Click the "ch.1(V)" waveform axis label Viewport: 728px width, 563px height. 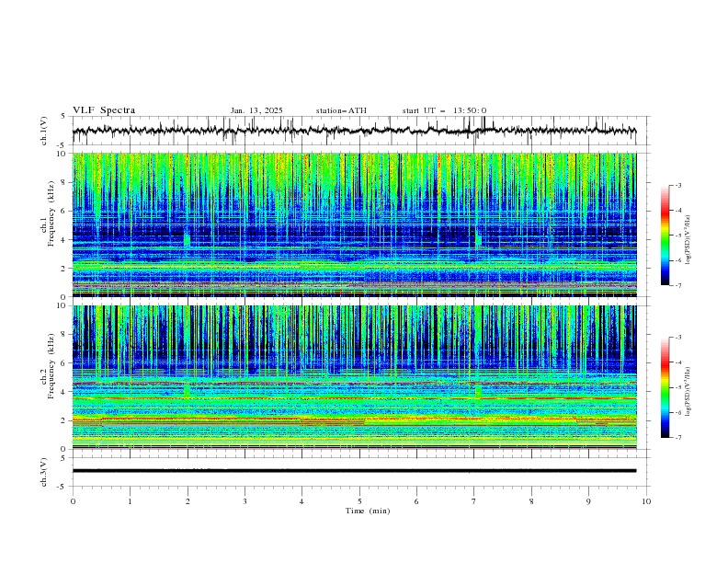click(x=44, y=131)
